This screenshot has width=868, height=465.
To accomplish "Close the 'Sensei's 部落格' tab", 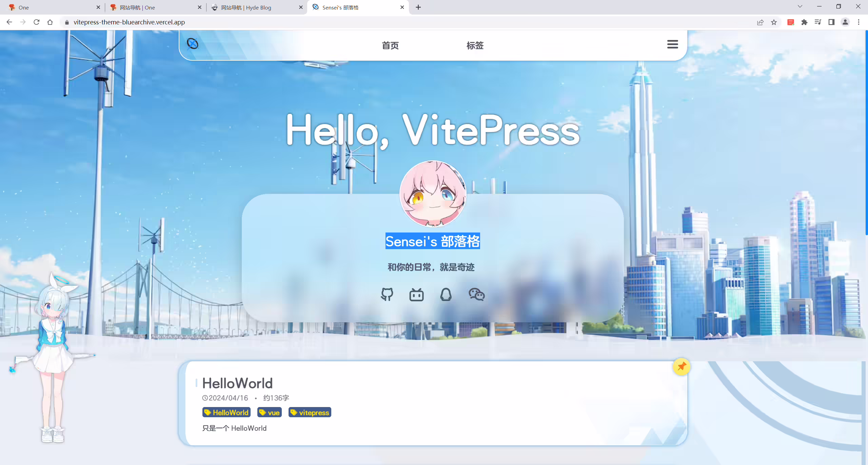I will pos(402,7).
